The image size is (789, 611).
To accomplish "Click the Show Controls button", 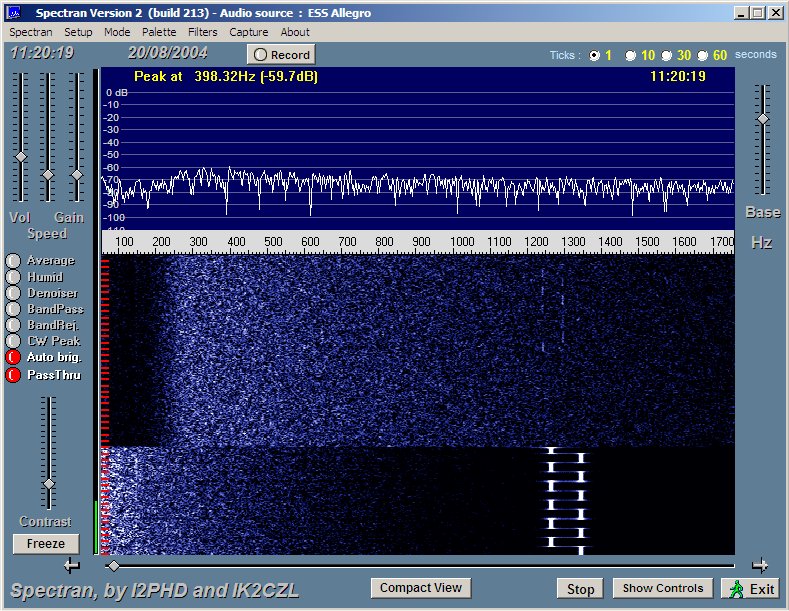I will click(663, 588).
